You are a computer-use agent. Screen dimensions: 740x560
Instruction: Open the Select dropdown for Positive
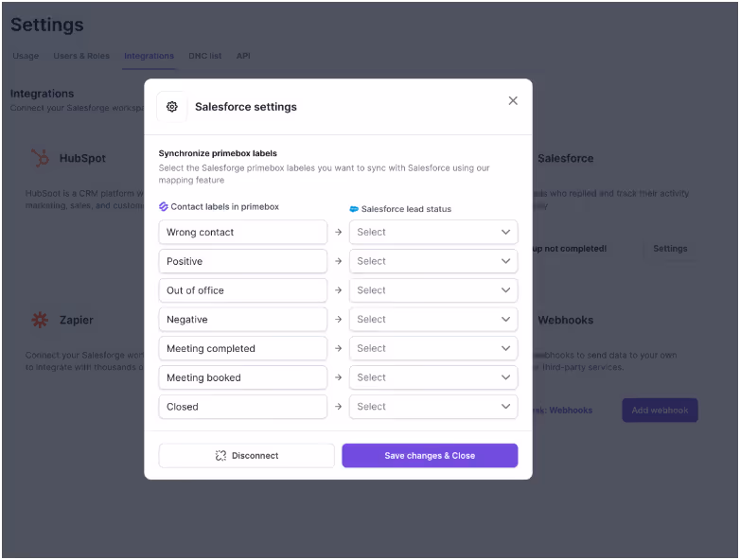pyautogui.click(x=433, y=261)
